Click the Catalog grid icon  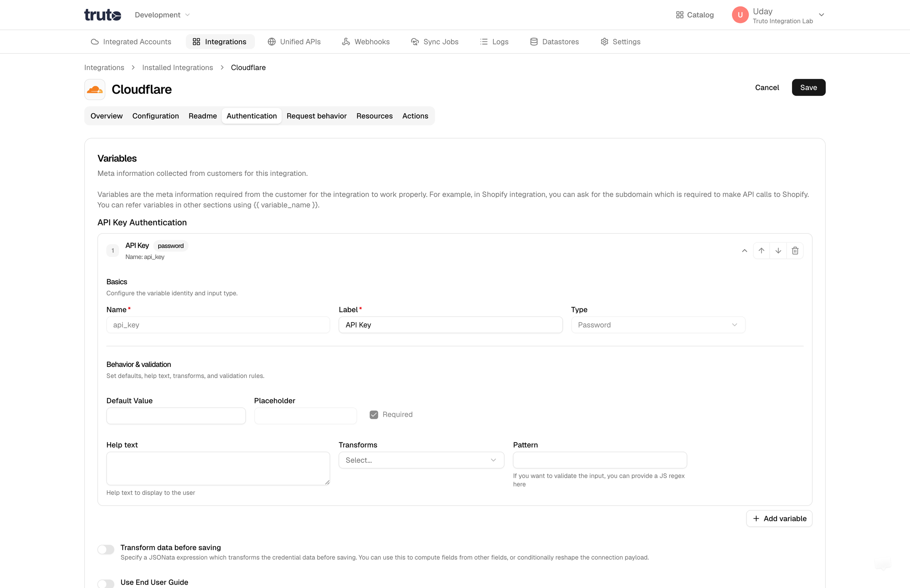pyautogui.click(x=680, y=15)
